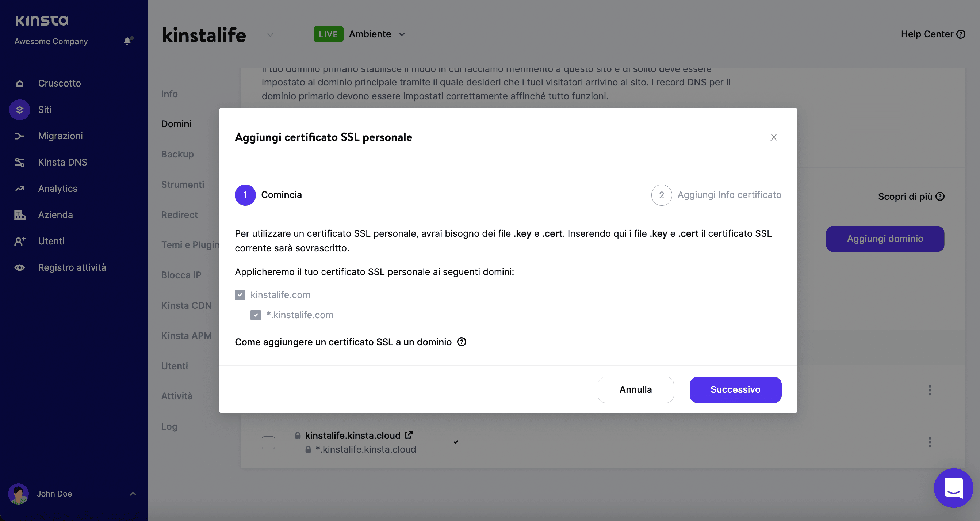Toggle the kinstalife.com domain checkbox
980x521 pixels.
240,294
